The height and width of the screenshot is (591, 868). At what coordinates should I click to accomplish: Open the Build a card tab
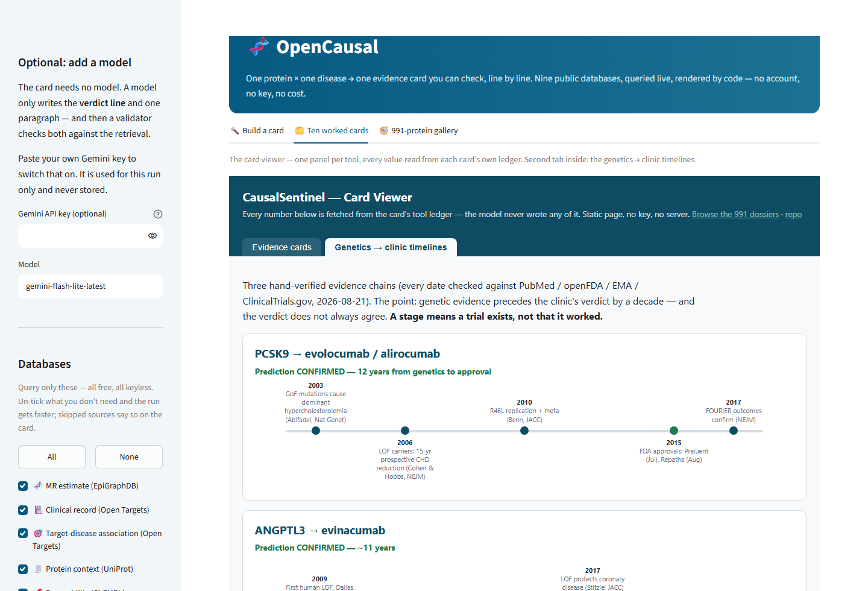(x=257, y=131)
